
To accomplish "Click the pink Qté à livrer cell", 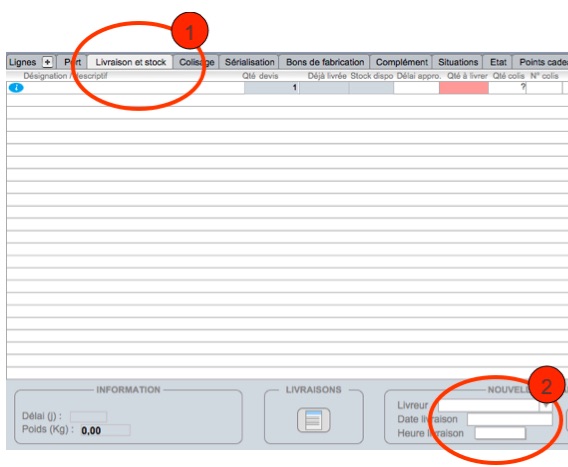I will coord(464,88).
